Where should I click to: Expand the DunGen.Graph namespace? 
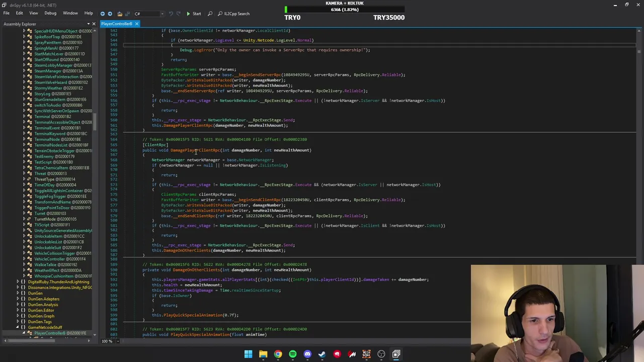click(x=18, y=316)
